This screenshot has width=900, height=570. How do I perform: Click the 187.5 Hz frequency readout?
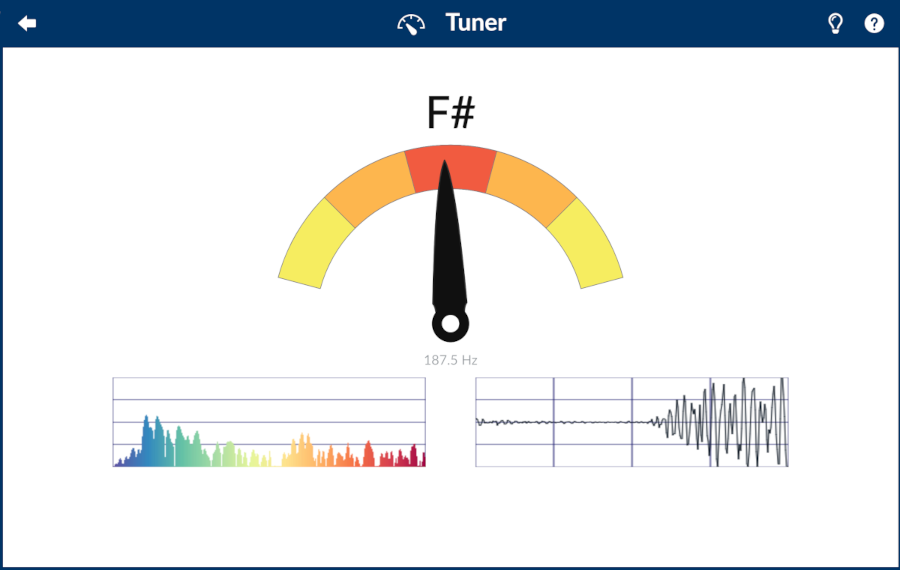tap(450, 360)
